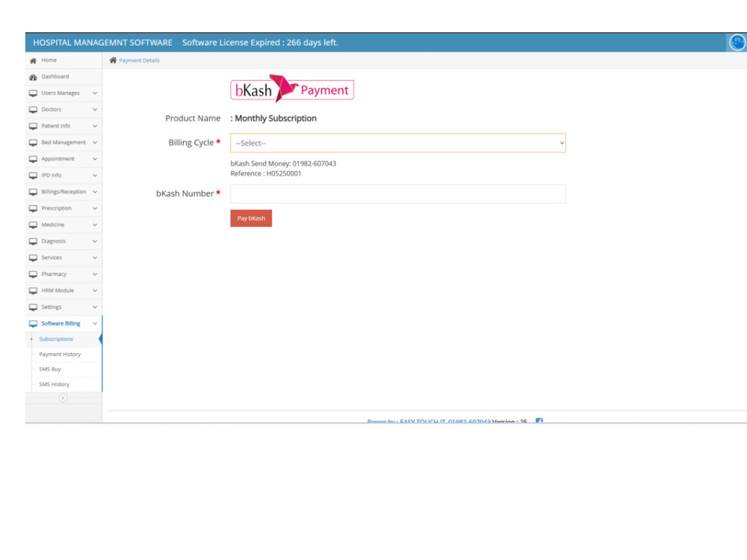The width and height of the screenshot is (747, 560).
Task: Click the HRM Module monitor icon
Action: pyautogui.click(x=33, y=291)
